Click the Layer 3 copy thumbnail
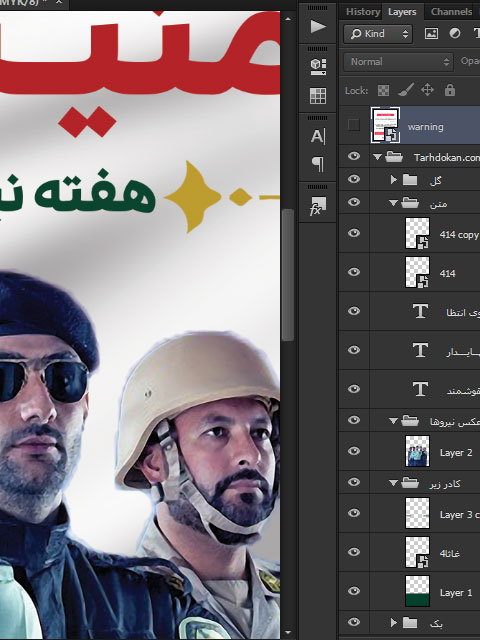This screenshot has width=480, height=640. click(417, 513)
